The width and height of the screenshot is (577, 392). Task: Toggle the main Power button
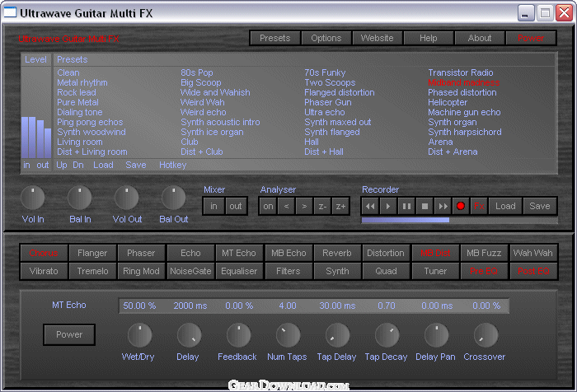point(531,38)
